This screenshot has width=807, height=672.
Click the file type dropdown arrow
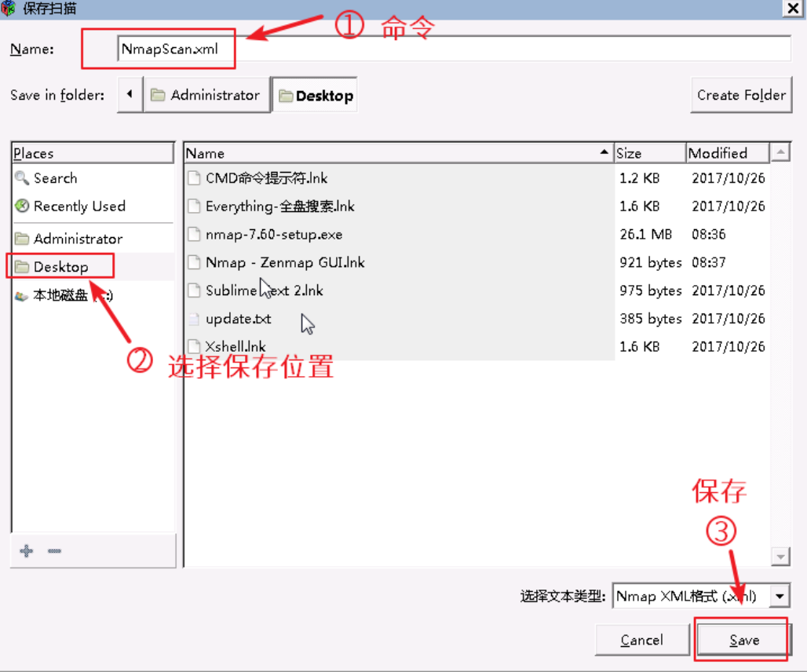[x=780, y=597]
